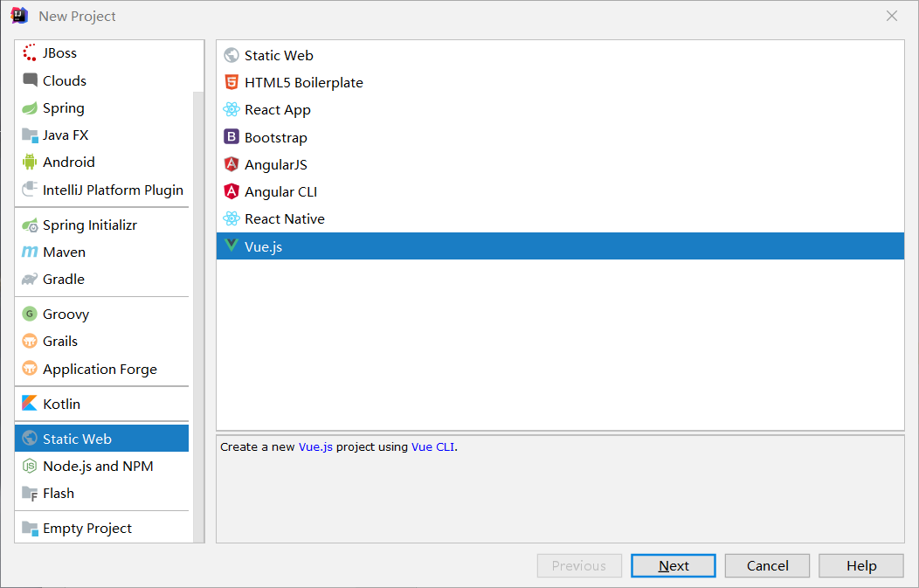The image size is (919, 588).
Task: Select Angular CLI template
Action: (560, 191)
